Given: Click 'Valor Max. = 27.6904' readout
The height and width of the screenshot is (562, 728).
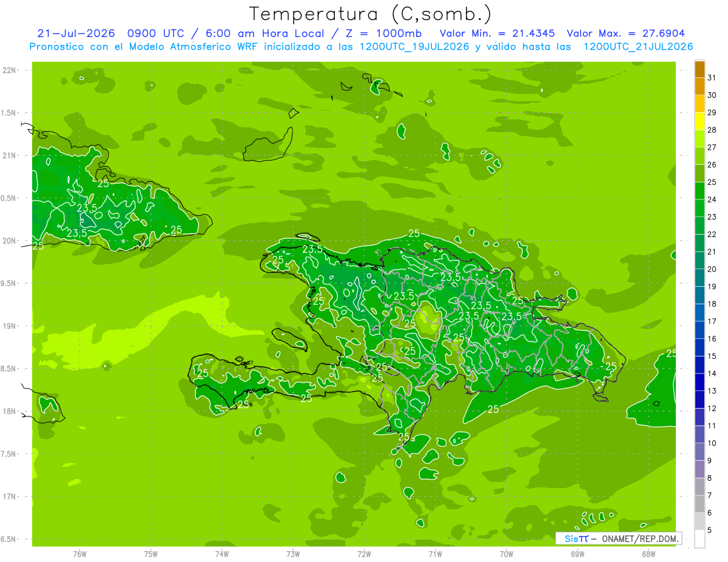Looking at the screenshot, I should (x=626, y=33).
